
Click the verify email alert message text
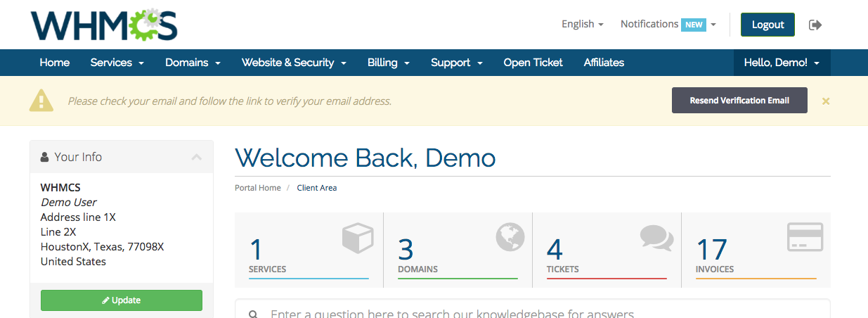229,101
